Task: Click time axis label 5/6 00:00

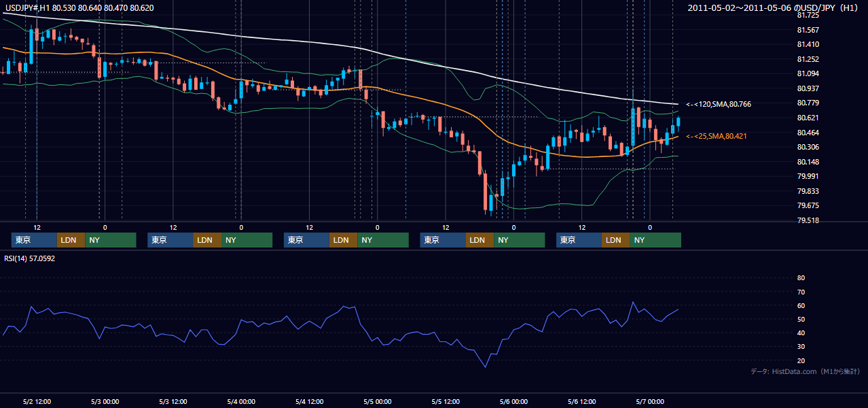Action: coord(513,401)
